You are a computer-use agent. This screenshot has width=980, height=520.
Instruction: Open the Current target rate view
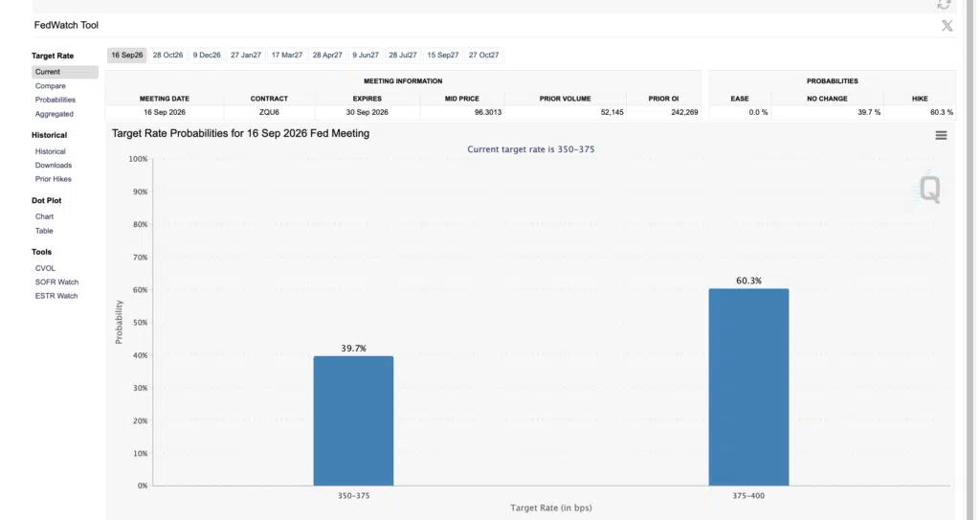coord(65,72)
